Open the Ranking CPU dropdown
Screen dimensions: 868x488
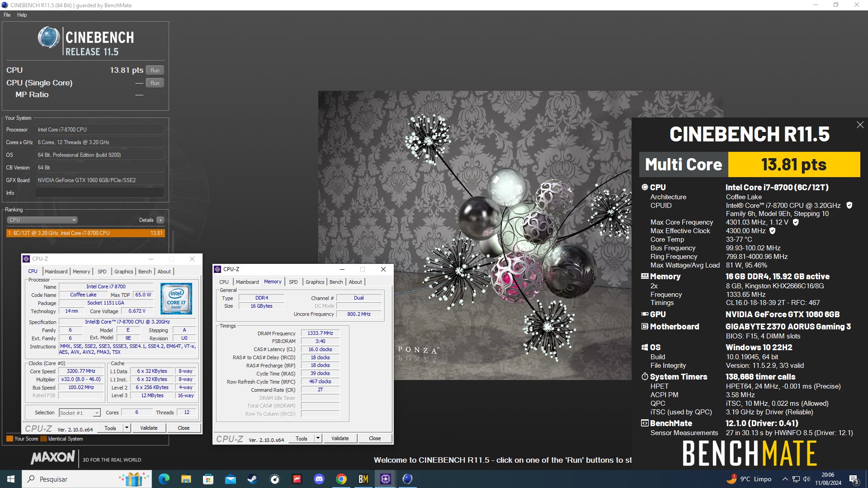(42, 220)
